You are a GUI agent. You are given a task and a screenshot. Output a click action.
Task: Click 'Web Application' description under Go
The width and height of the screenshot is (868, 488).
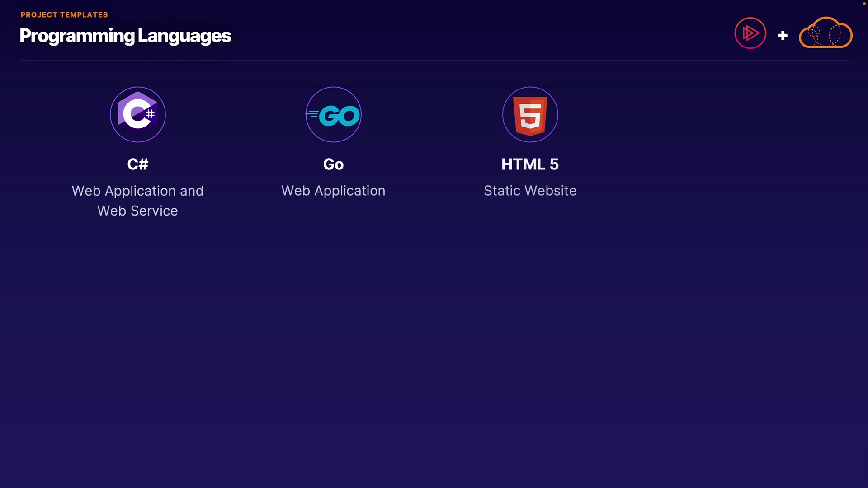point(333,191)
